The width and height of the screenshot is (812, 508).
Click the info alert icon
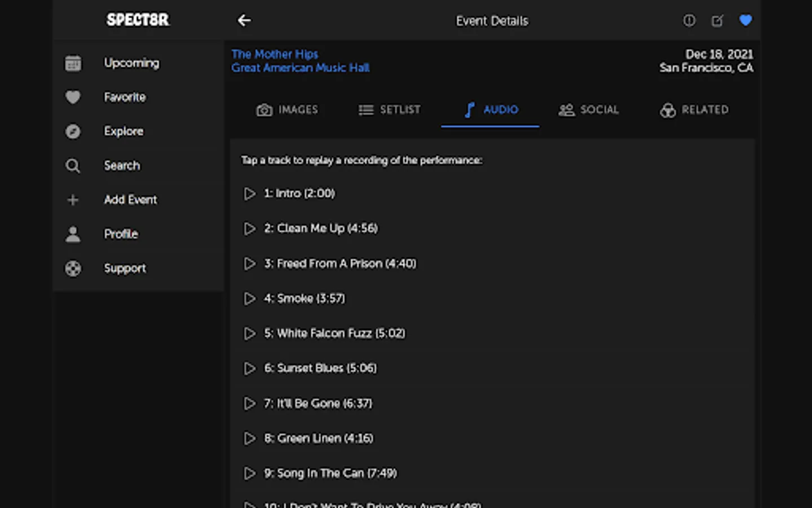coord(689,21)
